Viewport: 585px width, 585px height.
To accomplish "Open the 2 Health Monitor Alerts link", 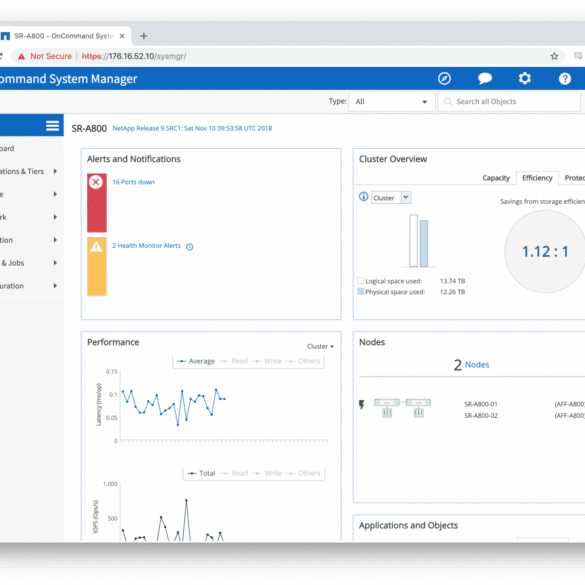I will (146, 246).
